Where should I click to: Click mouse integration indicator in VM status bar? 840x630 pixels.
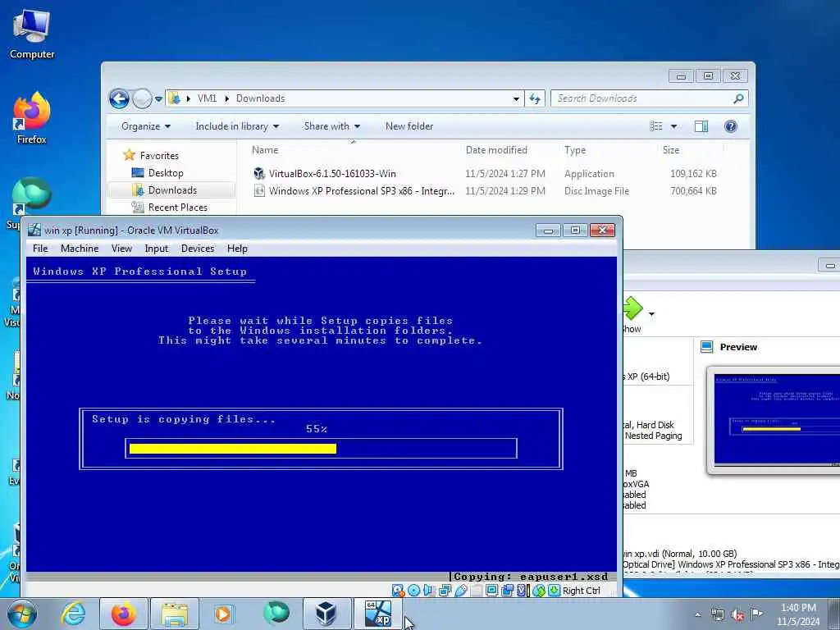(539, 591)
